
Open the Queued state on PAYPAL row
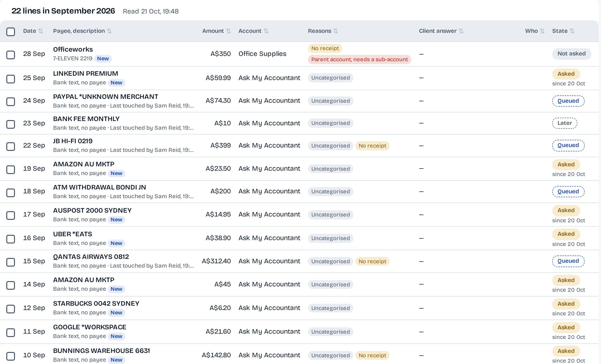coord(568,101)
